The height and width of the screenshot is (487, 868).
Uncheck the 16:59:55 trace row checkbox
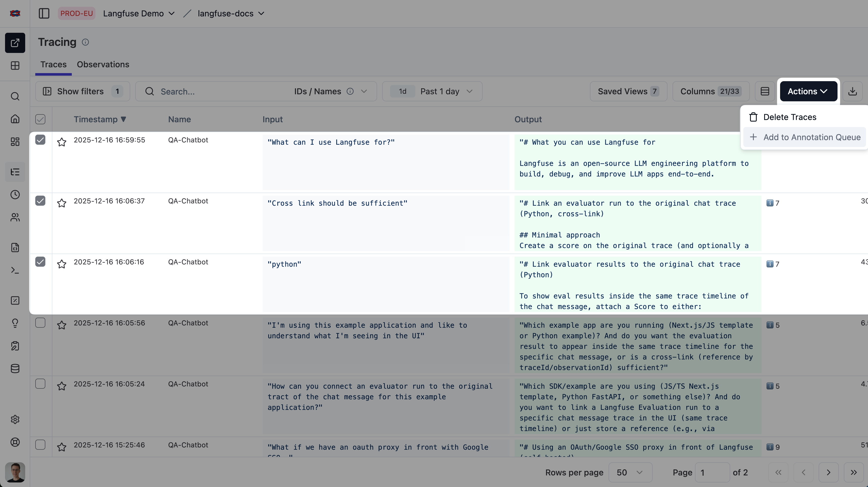point(41,140)
